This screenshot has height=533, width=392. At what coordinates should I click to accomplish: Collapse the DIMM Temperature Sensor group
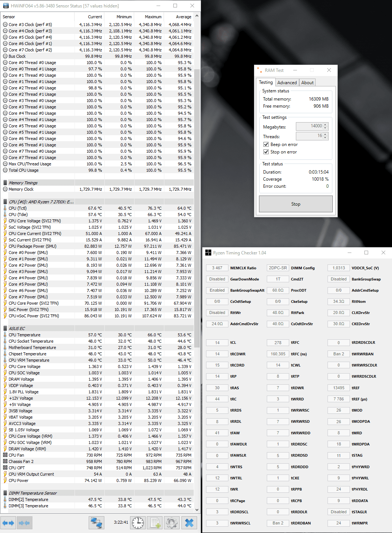[5, 493]
